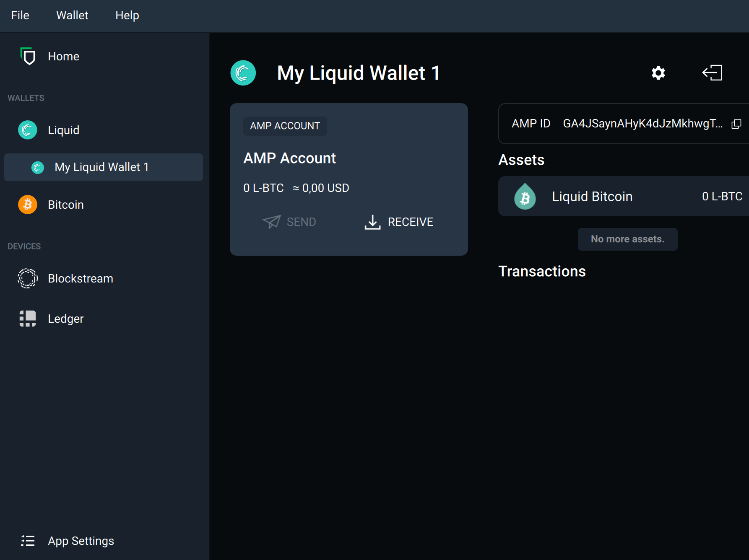The image size is (749, 560).
Task: Select the AMP Account card title
Action: 290,158
